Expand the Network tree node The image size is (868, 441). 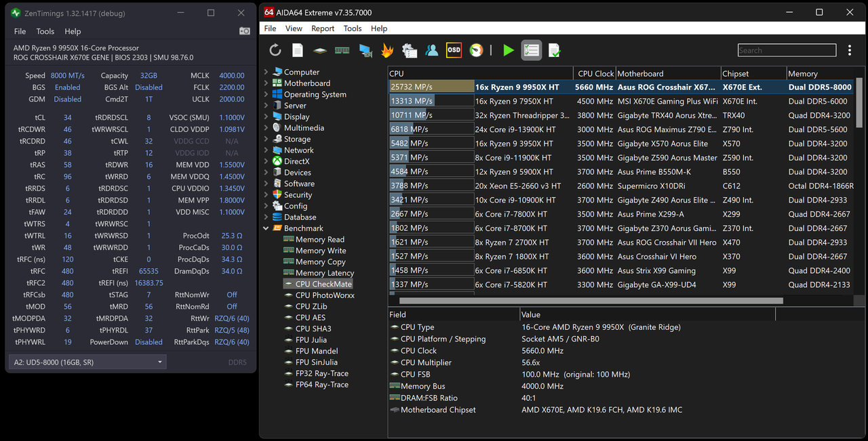point(266,150)
